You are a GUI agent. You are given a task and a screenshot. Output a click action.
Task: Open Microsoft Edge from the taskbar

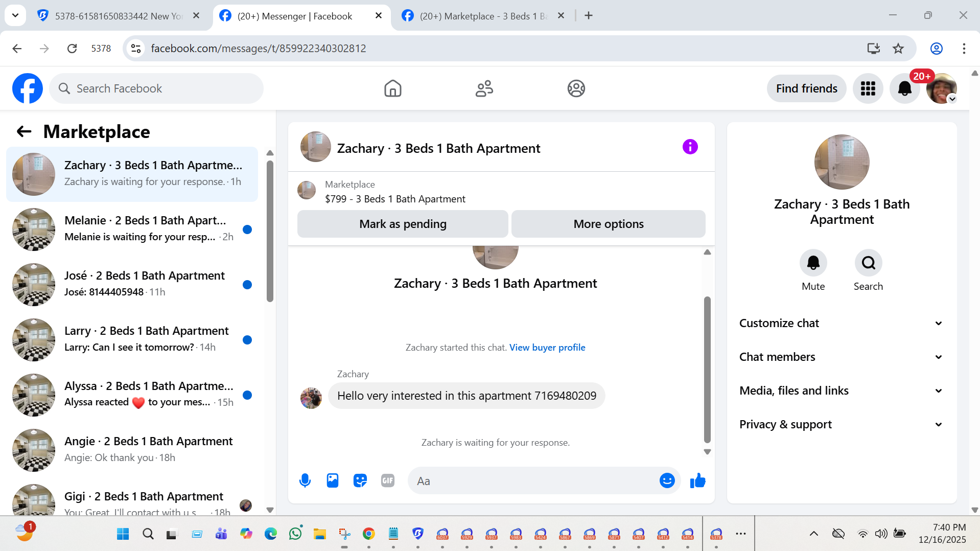coord(271,534)
